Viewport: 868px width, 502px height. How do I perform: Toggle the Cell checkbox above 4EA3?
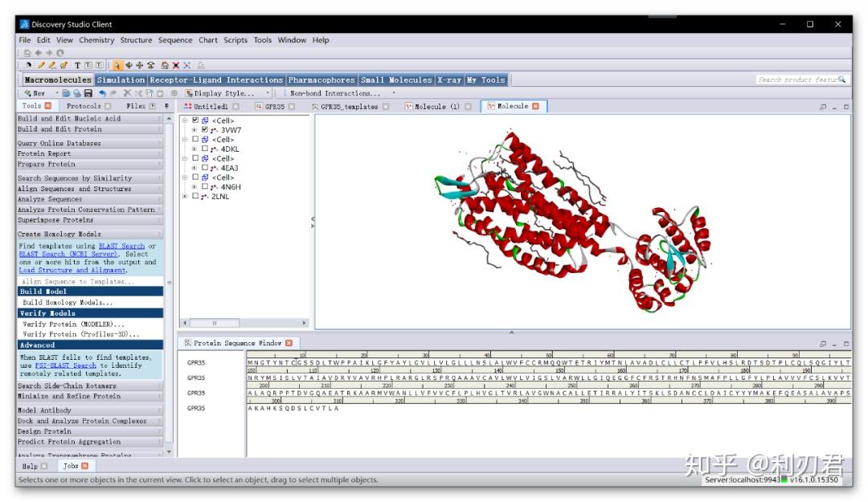(x=195, y=157)
